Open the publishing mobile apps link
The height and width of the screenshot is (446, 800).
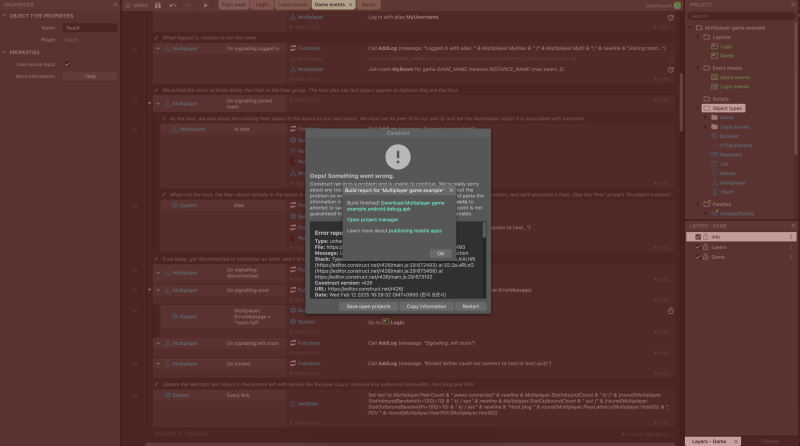tap(415, 231)
